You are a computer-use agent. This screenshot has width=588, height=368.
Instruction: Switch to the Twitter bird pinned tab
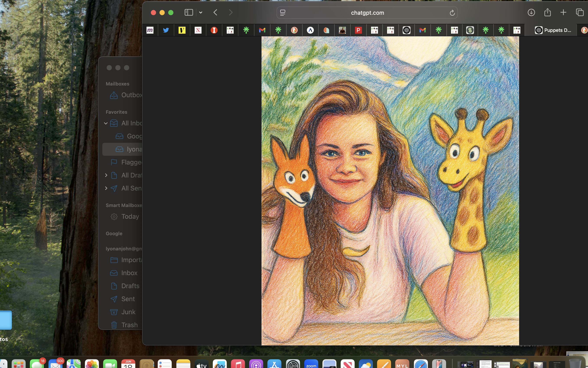click(x=166, y=30)
